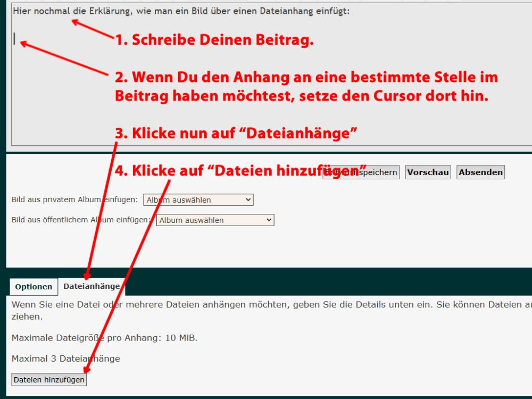Click the chevron arrow of the public album selector

pos(269,220)
